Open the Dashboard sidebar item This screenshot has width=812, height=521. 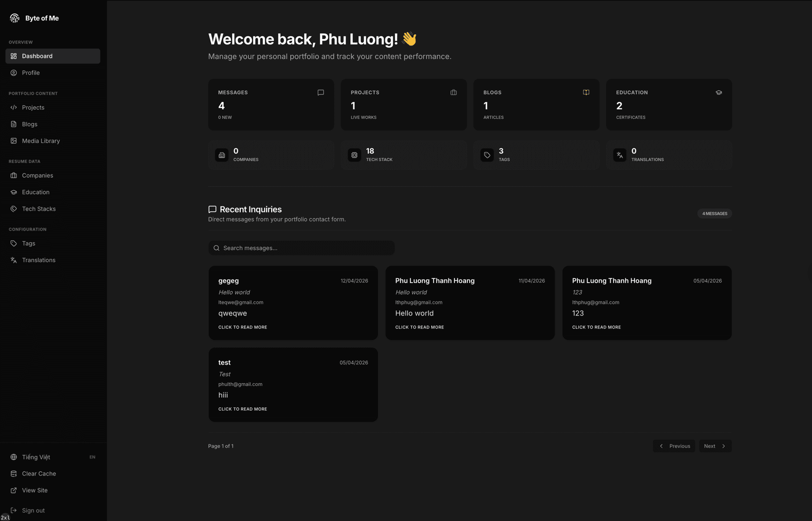pyautogui.click(x=53, y=56)
